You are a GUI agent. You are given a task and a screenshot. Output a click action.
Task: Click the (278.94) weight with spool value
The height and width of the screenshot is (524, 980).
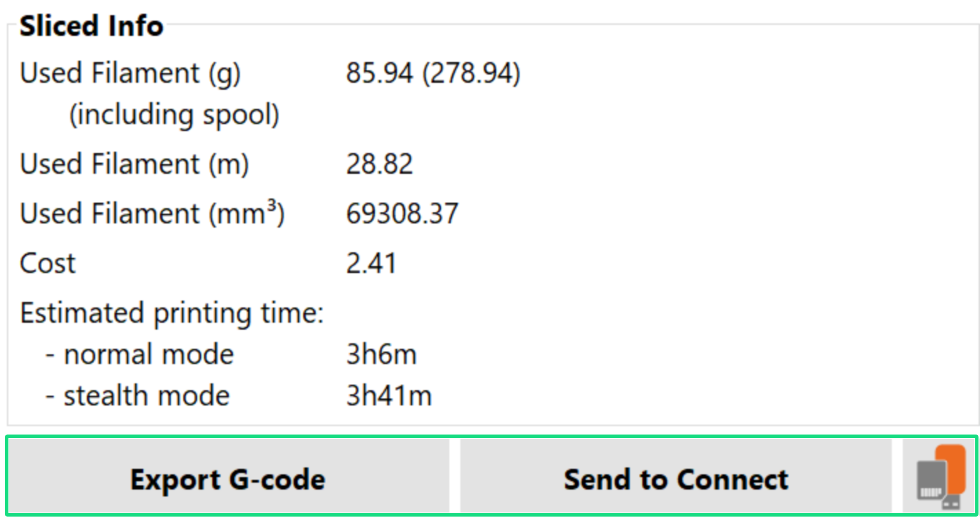coord(471,73)
